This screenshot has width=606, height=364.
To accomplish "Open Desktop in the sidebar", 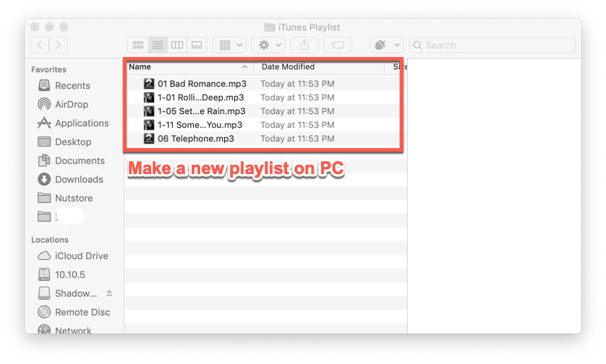I will click(x=73, y=142).
